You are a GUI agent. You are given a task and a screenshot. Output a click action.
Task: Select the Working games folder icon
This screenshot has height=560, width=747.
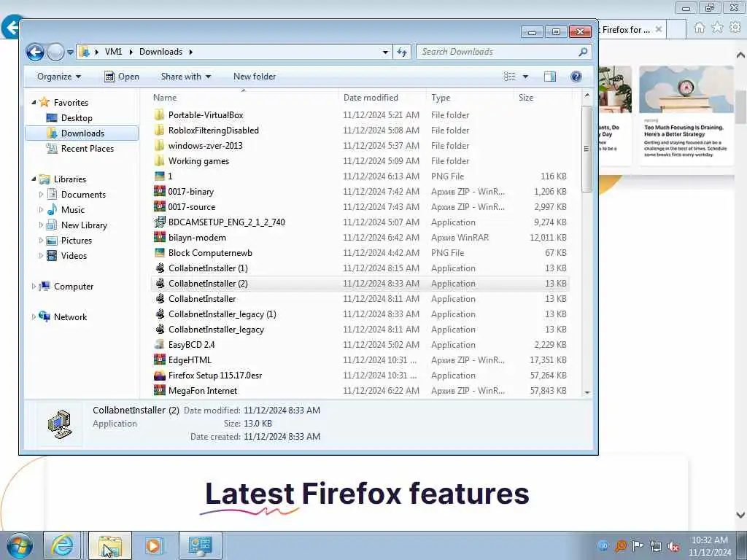click(x=160, y=161)
